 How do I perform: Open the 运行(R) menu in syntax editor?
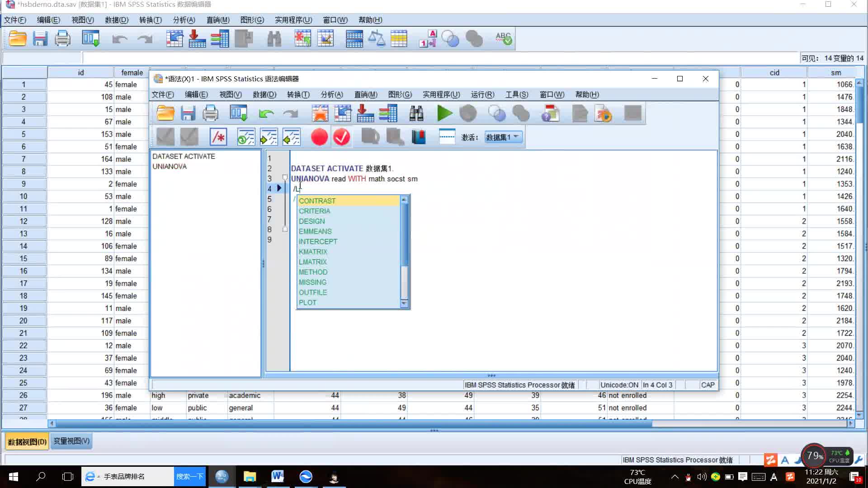(482, 94)
